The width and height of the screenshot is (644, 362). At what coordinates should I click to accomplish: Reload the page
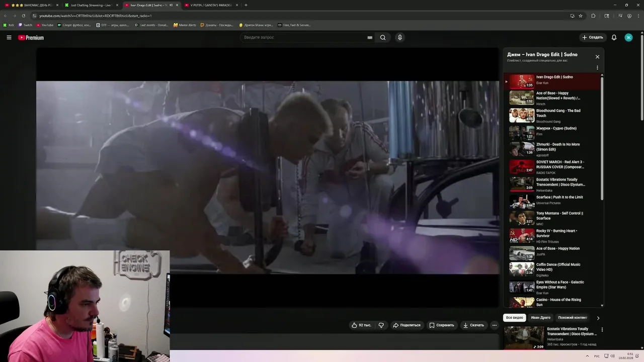pos(24,16)
